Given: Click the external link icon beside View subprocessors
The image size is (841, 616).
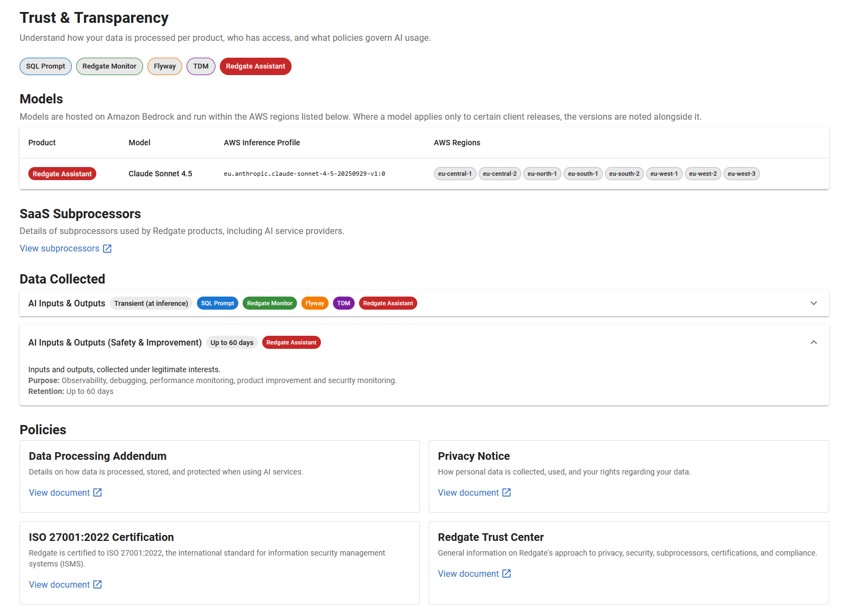Looking at the screenshot, I should (x=107, y=249).
